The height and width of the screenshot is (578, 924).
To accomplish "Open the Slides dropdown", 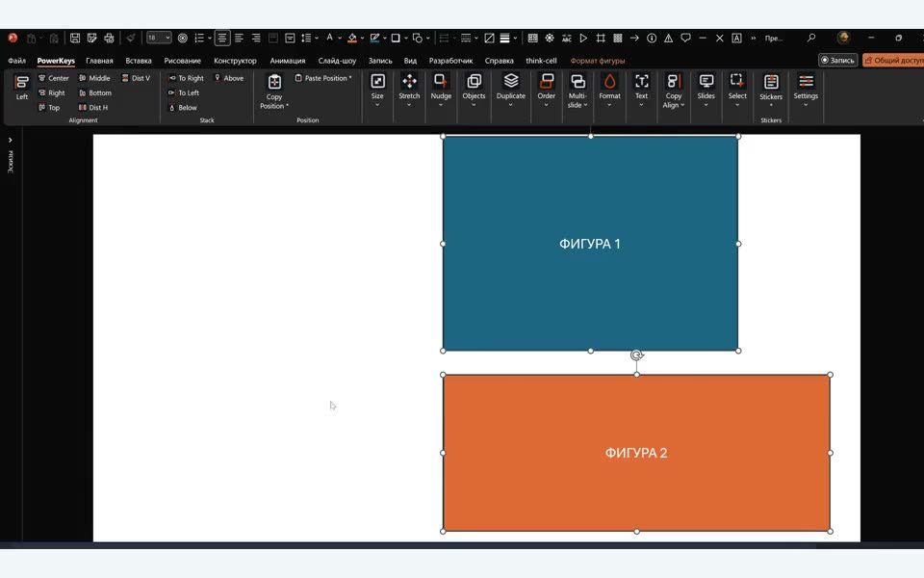I will (x=706, y=91).
